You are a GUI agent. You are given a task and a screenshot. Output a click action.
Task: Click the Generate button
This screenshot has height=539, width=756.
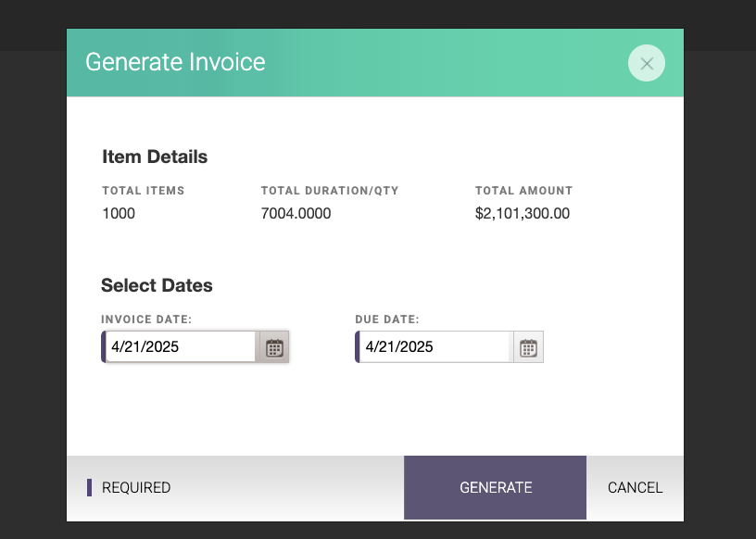(x=495, y=487)
